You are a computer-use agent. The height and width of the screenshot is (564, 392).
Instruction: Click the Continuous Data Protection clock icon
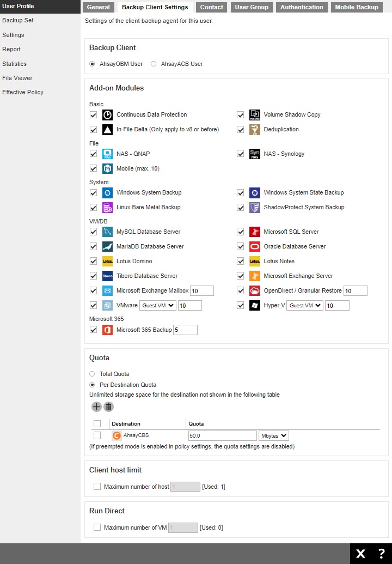pos(107,115)
